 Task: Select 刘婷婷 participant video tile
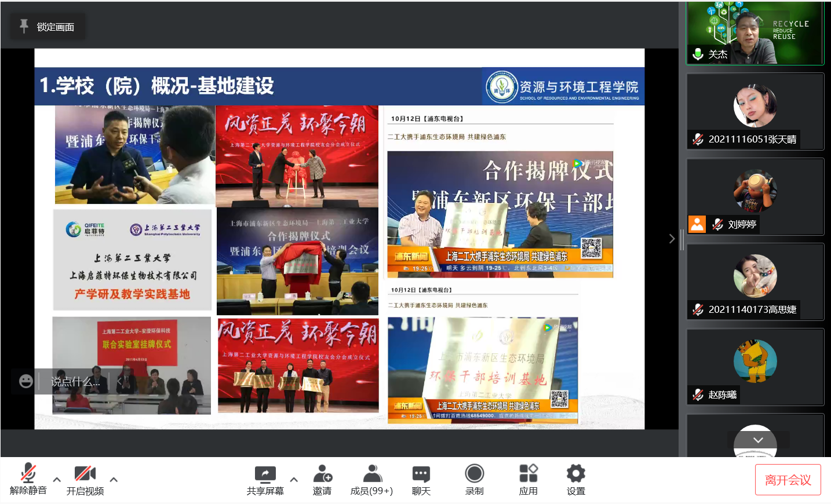755,196
